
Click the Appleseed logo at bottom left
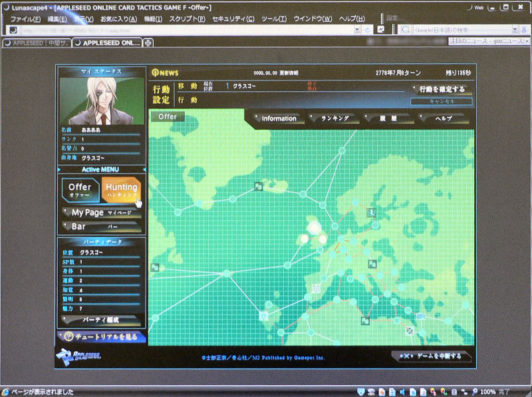(x=78, y=356)
